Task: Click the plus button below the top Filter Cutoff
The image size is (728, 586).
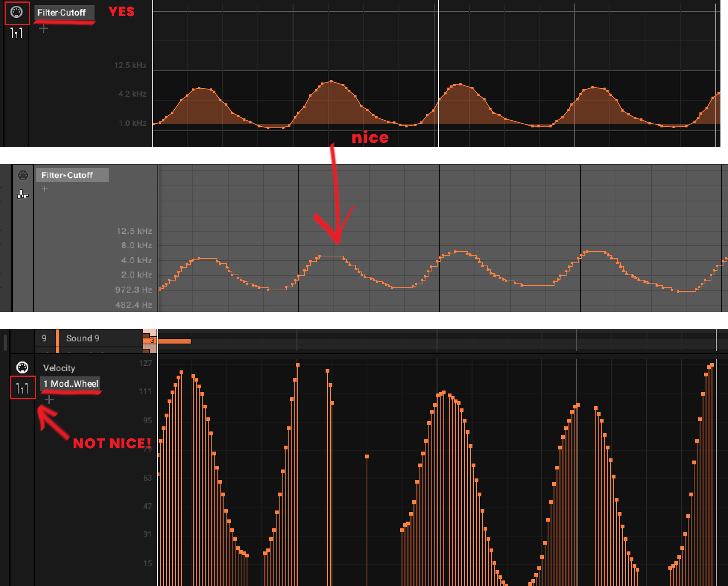Action: (x=43, y=29)
